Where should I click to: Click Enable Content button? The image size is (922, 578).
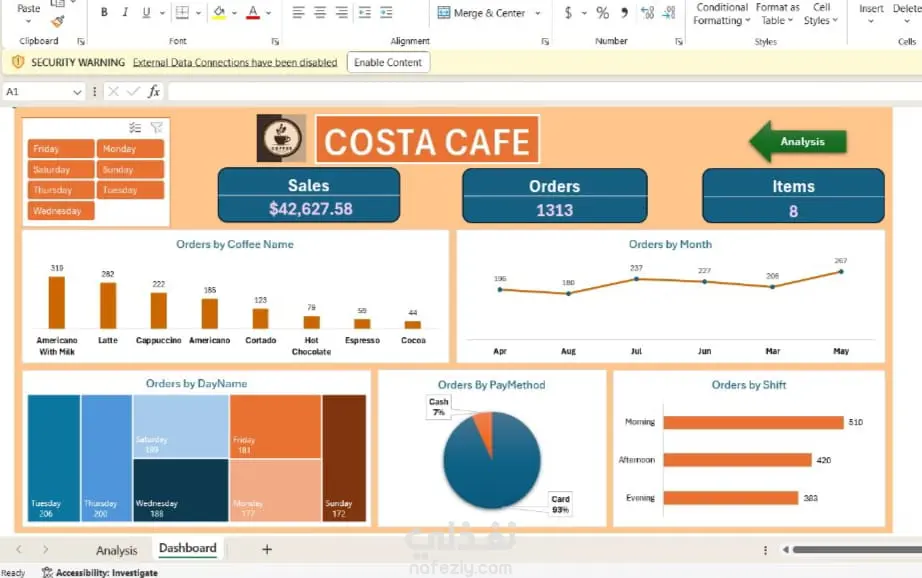click(388, 62)
